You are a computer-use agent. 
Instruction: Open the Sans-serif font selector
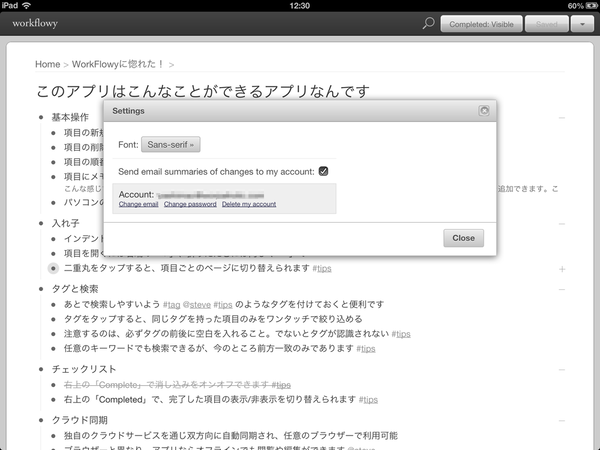coord(170,145)
